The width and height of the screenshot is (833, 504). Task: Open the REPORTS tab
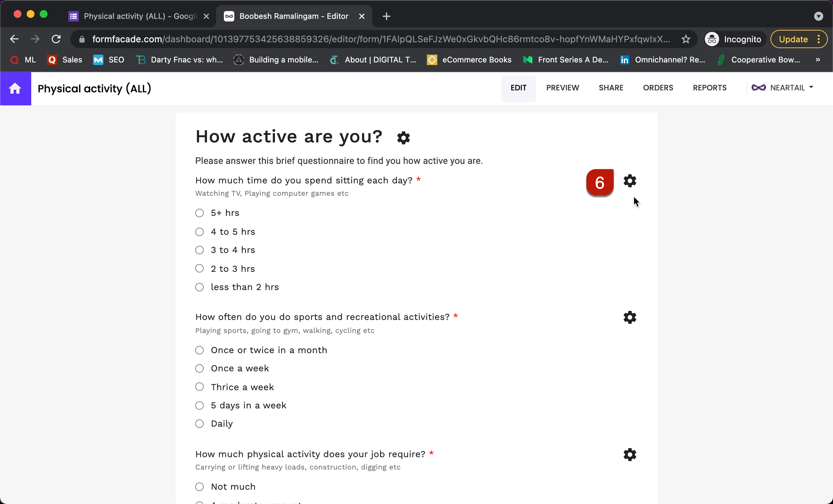coord(710,87)
